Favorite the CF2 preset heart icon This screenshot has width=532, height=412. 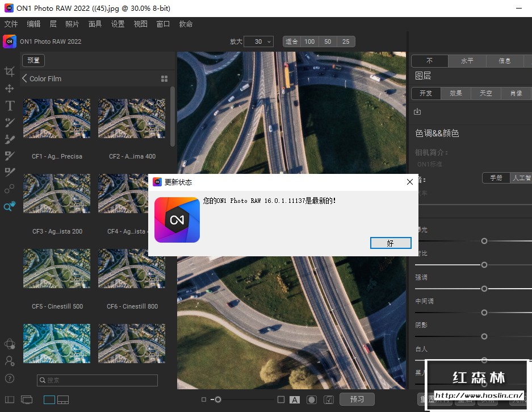160,103
